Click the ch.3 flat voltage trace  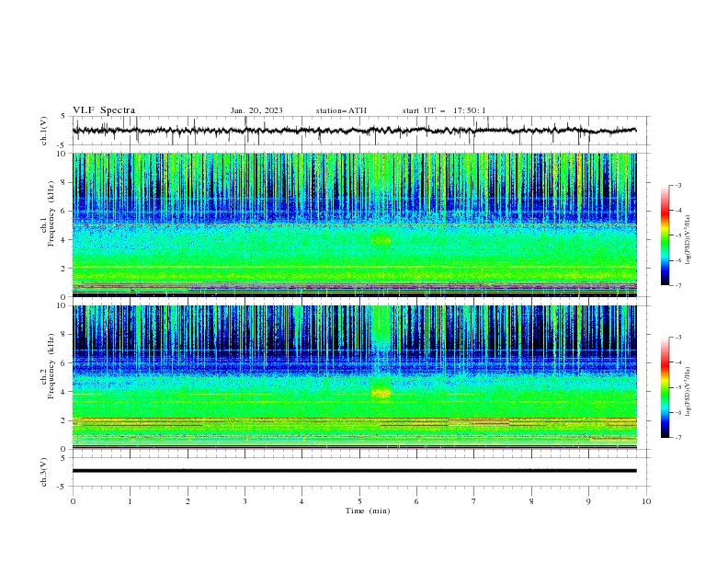pos(354,471)
